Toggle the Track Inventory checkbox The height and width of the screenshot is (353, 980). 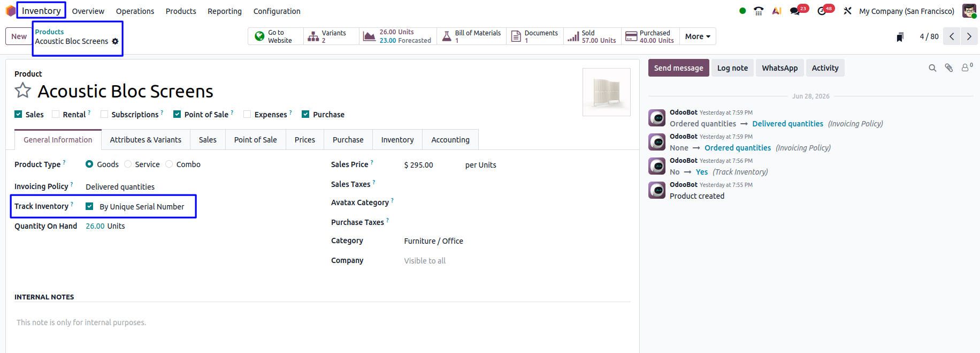pyautogui.click(x=89, y=206)
